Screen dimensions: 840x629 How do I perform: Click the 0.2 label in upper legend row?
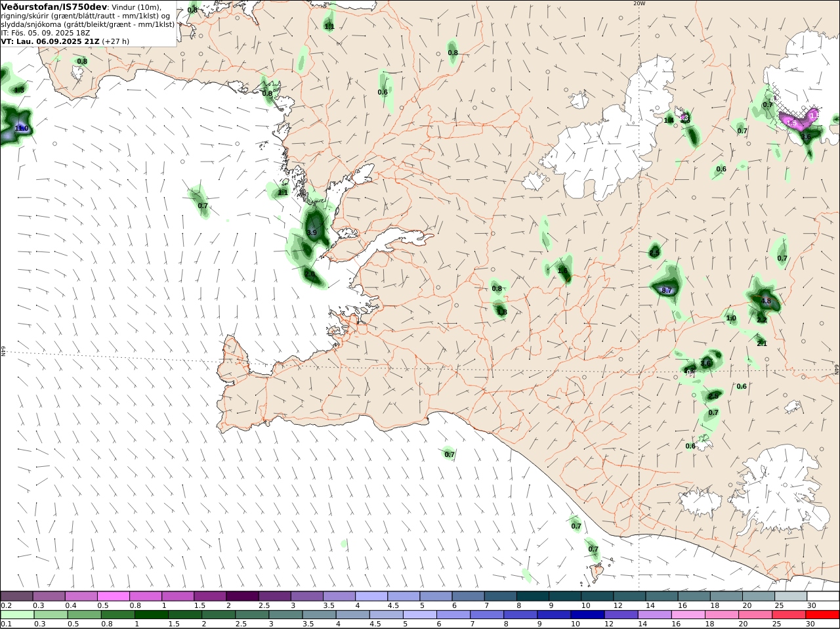pos(7,605)
